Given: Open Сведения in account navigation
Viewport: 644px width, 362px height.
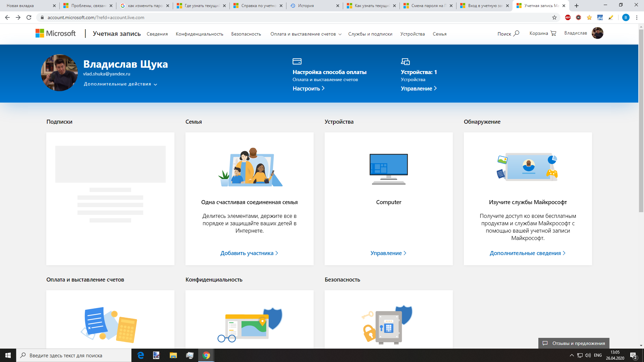Looking at the screenshot, I should click(157, 34).
